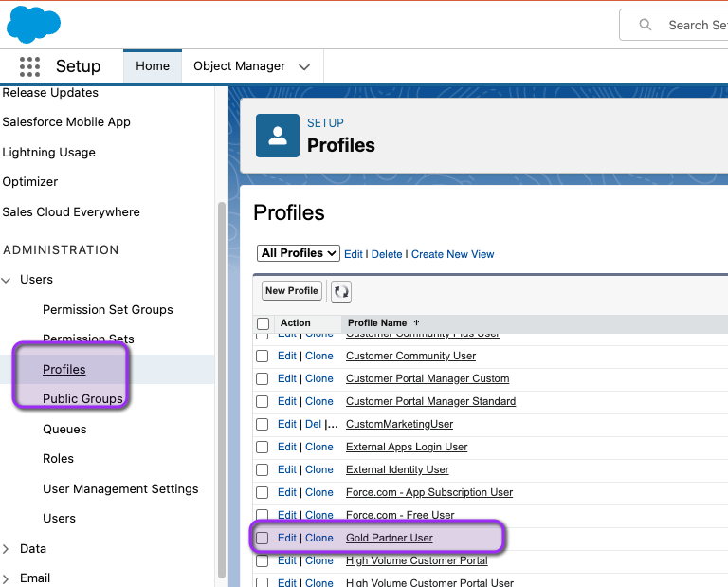The image size is (728, 587).
Task: Click the search magnifier icon
Action: click(x=645, y=25)
